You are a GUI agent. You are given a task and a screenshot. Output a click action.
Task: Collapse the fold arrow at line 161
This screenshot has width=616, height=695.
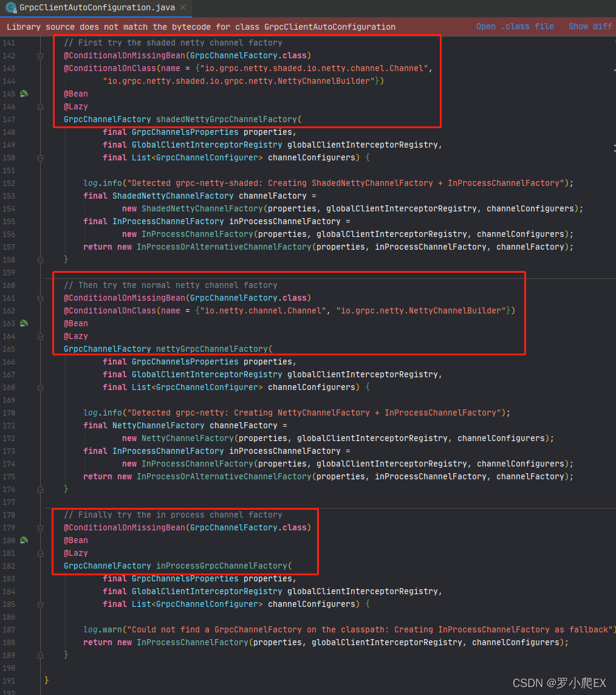pyautogui.click(x=40, y=298)
